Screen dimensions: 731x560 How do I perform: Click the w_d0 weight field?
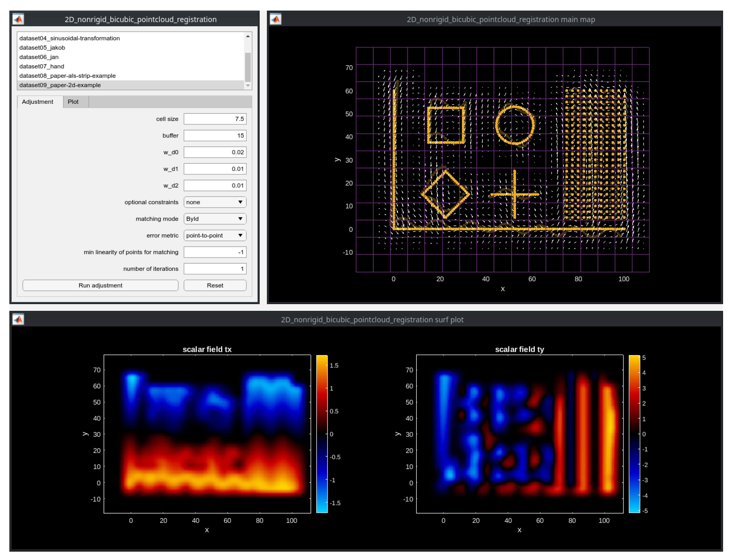(x=215, y=152)
